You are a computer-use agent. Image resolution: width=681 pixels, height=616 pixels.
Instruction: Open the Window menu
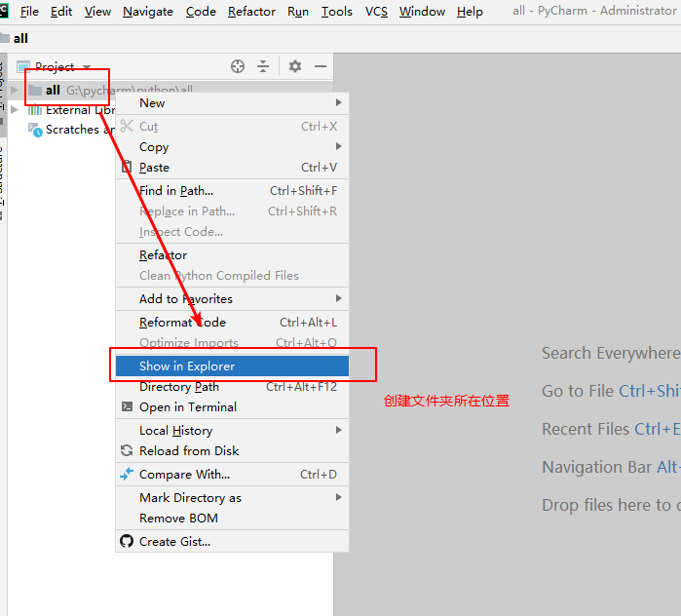coord(422,12)
